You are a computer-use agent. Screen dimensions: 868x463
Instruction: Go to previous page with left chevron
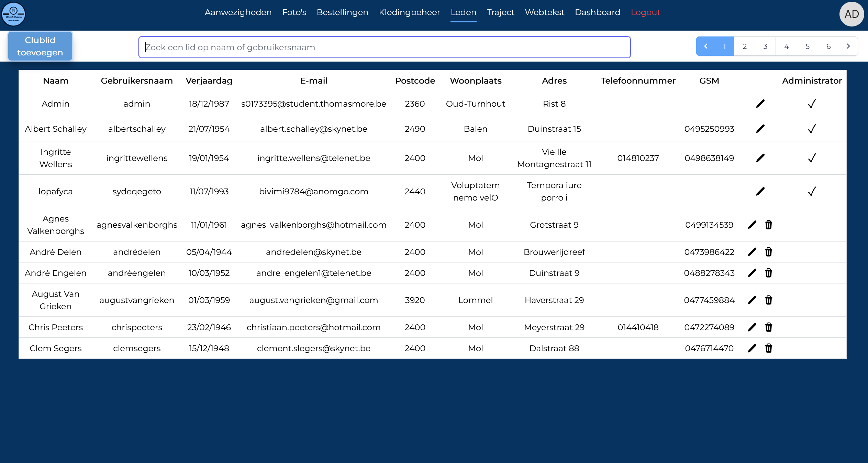pyautogui.click(x=706, y=46)
